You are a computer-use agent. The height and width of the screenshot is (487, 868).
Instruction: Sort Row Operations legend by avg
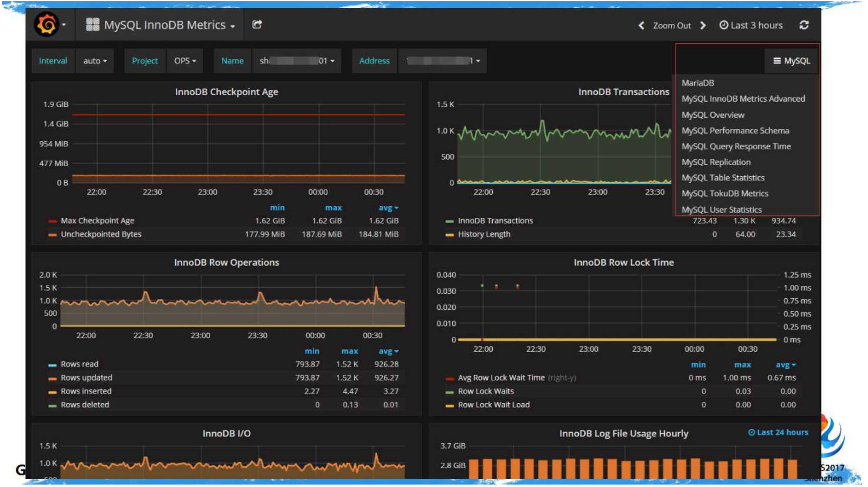pos(388,351)
